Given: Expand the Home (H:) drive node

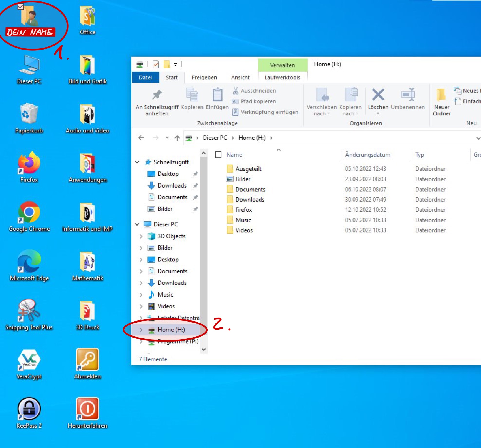Looking at the screenshot, I should 141,330.
